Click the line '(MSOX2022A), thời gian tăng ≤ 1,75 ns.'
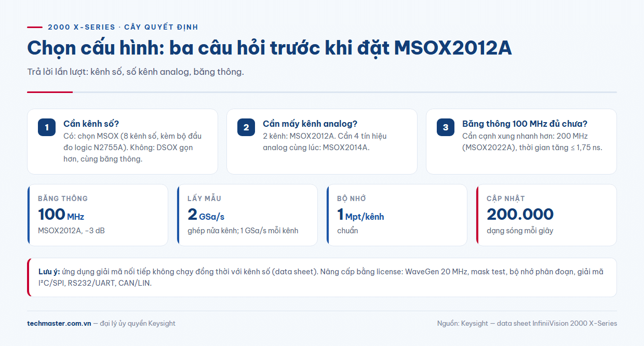The image size is (644, 346). [532, 148]
